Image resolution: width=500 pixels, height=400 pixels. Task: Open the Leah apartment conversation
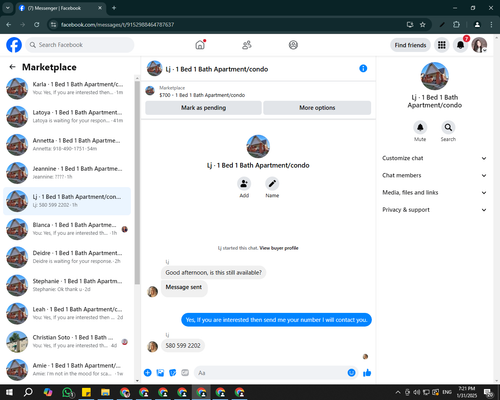click(x=67, y=313)
